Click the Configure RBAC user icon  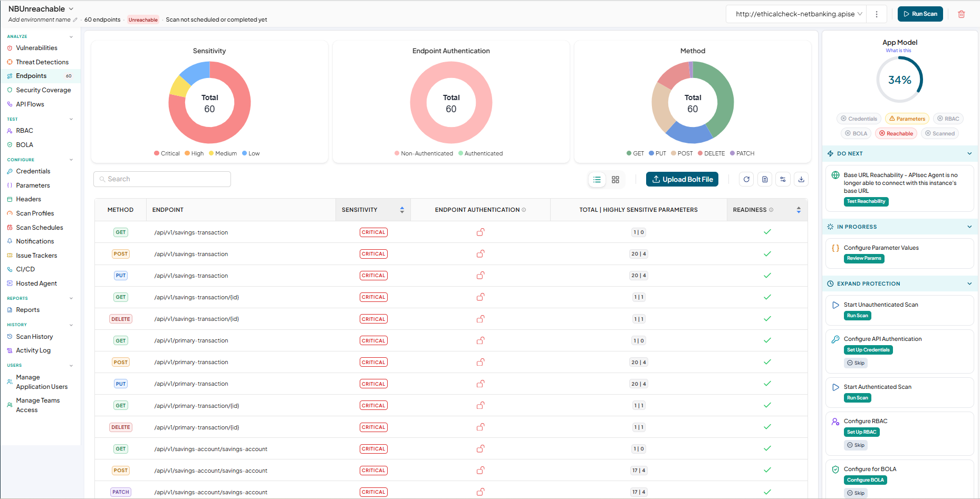[x=835, y=422]
